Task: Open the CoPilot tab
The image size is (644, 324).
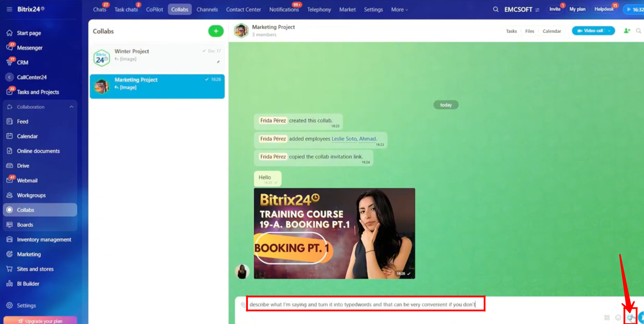Action: pos(154,9)
